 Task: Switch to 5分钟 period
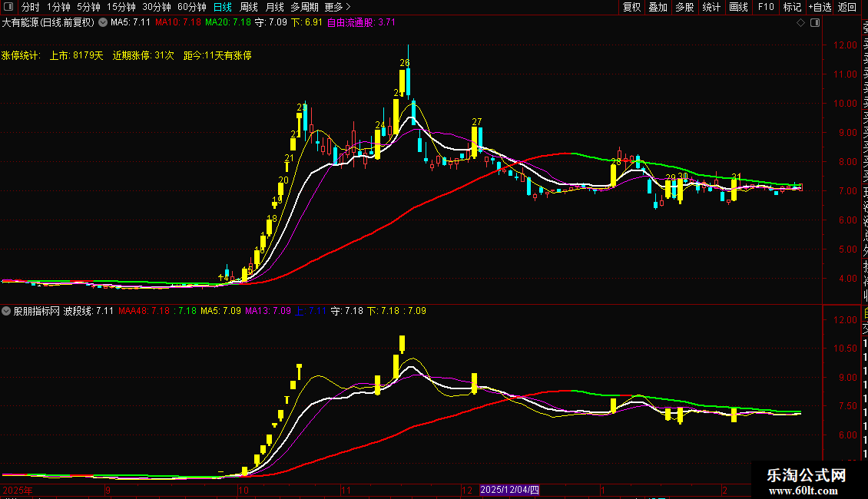(x=88, y=7)
